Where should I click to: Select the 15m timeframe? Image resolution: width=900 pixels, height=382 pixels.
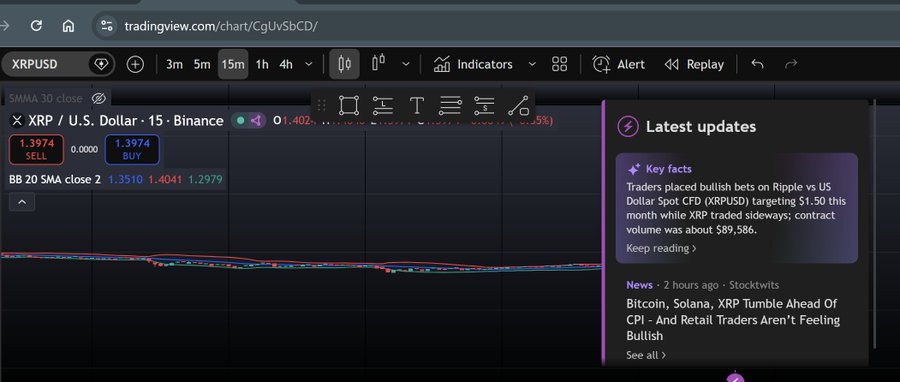click(x=233, y=64)
